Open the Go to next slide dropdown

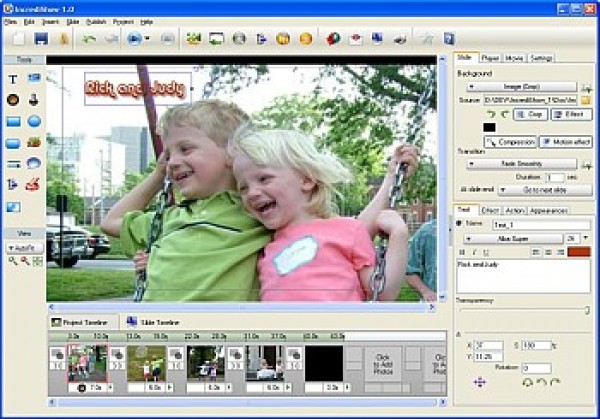[543, 189]
